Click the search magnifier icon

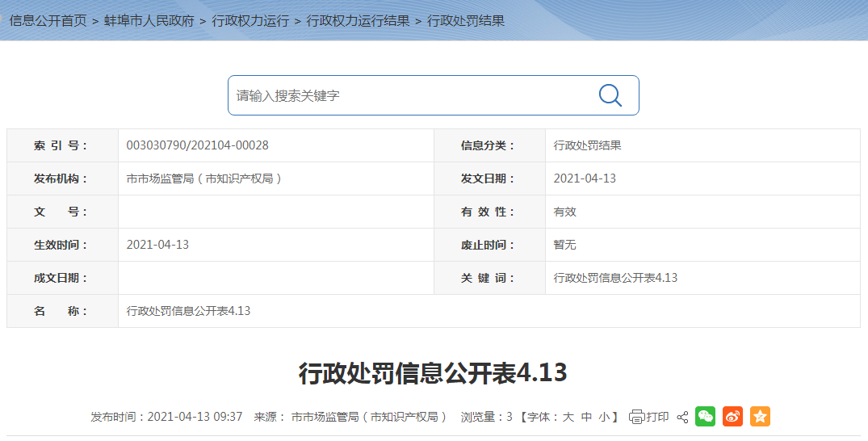click(610, 95)
